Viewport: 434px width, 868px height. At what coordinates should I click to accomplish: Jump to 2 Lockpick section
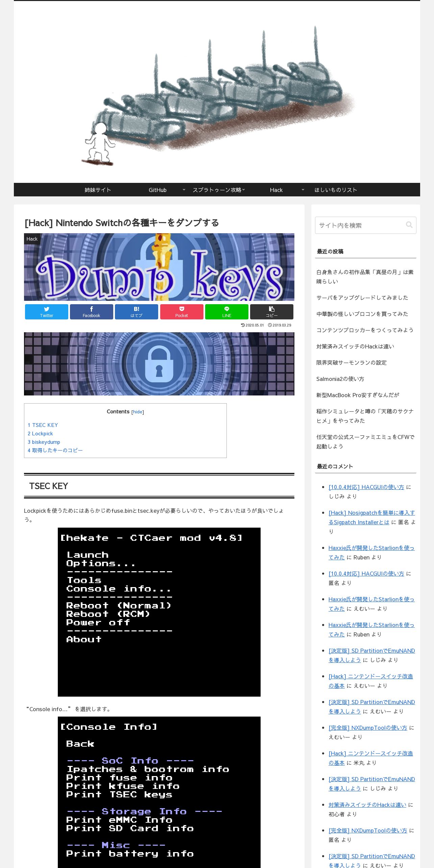tap(40, 433)
